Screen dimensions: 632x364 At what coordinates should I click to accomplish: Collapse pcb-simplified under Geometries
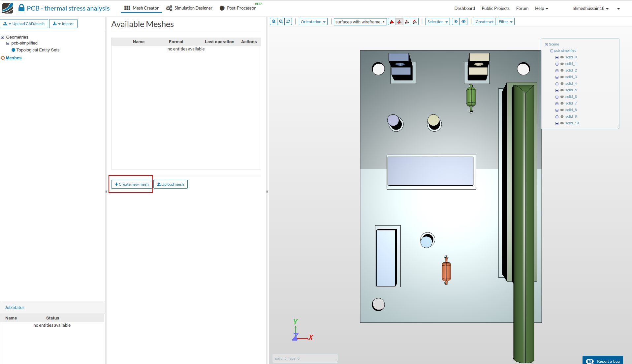click(8, 44)
